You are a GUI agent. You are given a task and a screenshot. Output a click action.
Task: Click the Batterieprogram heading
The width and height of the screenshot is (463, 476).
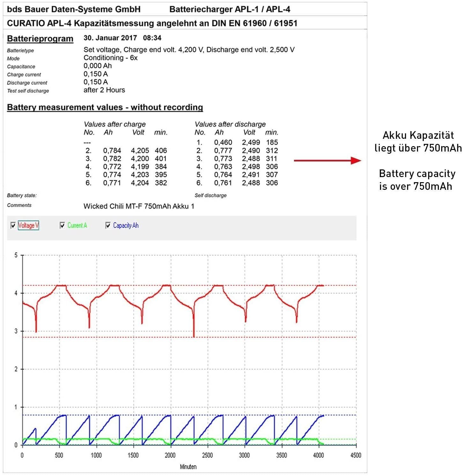(x=40, y=39)
